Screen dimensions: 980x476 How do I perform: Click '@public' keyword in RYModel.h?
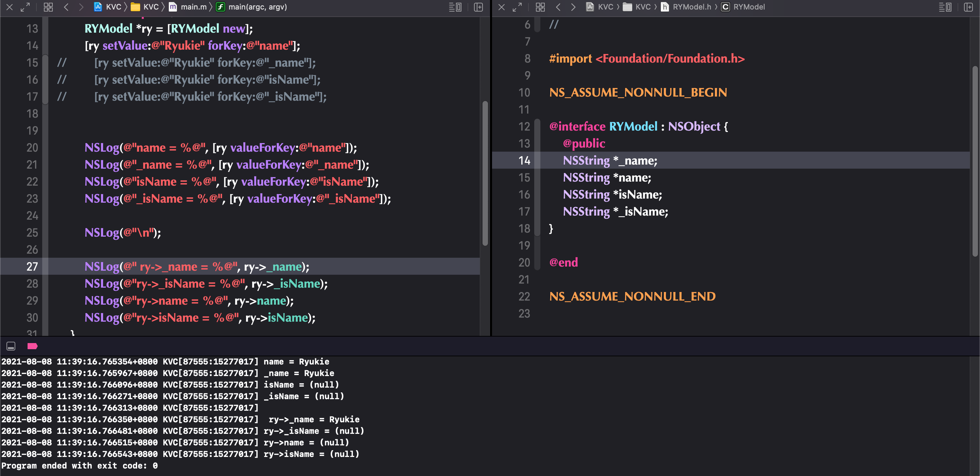584,143
